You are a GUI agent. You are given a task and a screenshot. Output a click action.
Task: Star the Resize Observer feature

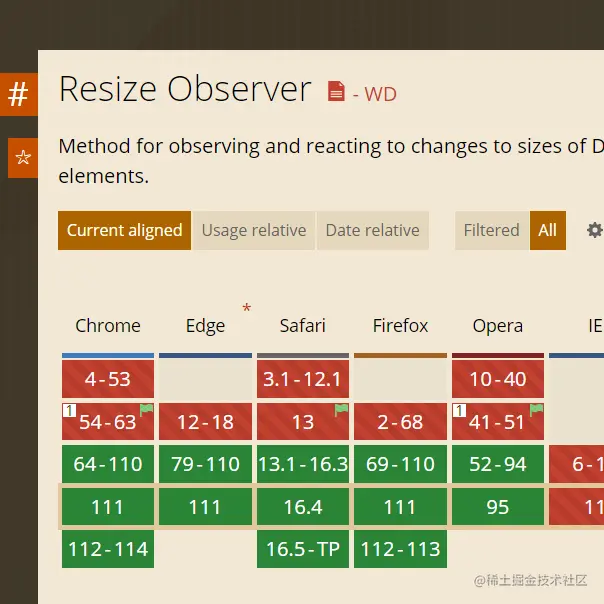(23, 158)
